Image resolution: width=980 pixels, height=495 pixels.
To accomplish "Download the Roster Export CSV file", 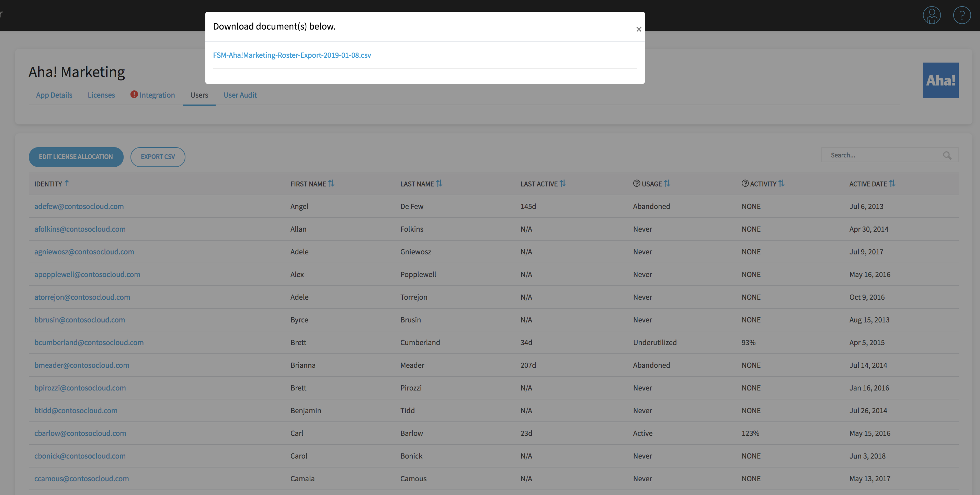I will click(x=292, y=55).
